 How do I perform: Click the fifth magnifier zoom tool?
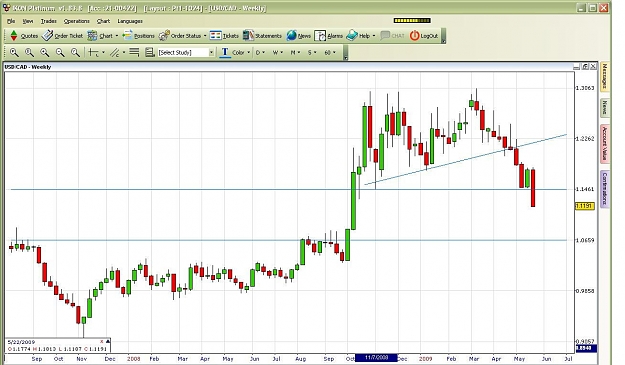click(75, 53)
